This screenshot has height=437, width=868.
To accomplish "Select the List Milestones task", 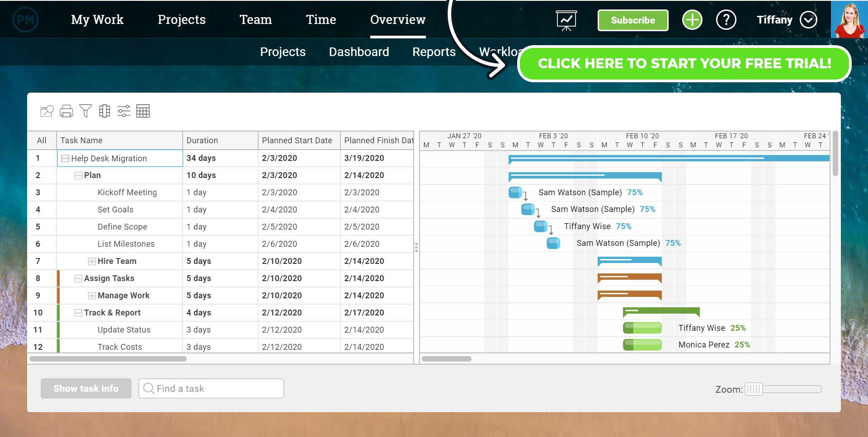I will [126, 244].
